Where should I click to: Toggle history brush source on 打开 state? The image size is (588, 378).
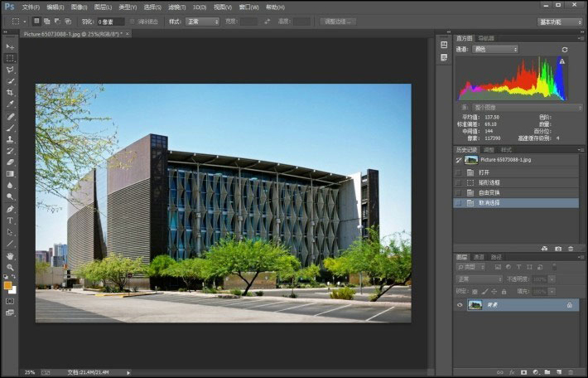click(x=458, y=172)
